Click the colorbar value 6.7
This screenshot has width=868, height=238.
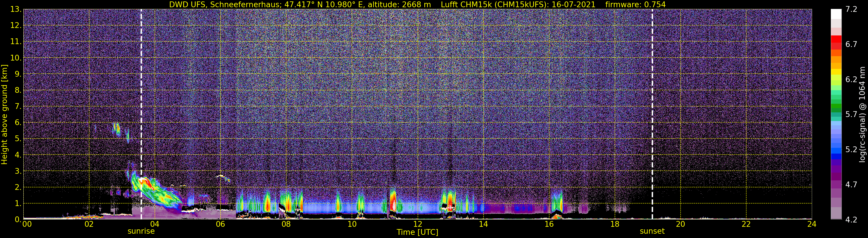click(851, 44)
